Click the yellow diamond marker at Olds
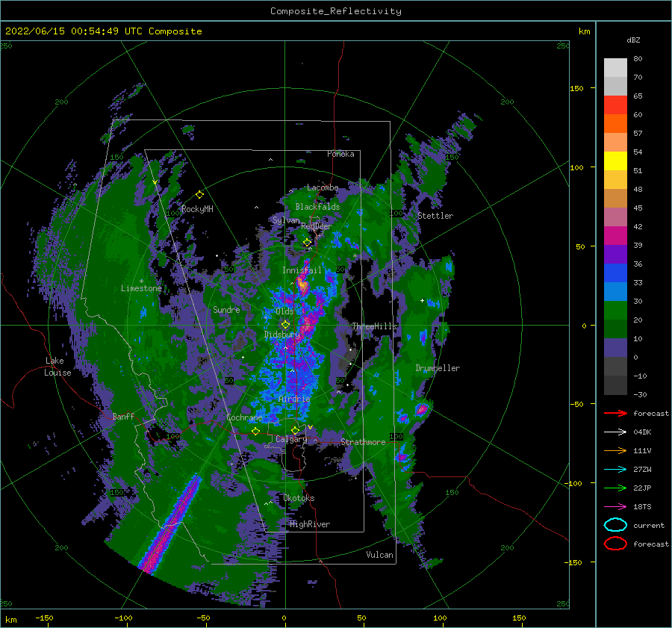 (x=285, y=325)
